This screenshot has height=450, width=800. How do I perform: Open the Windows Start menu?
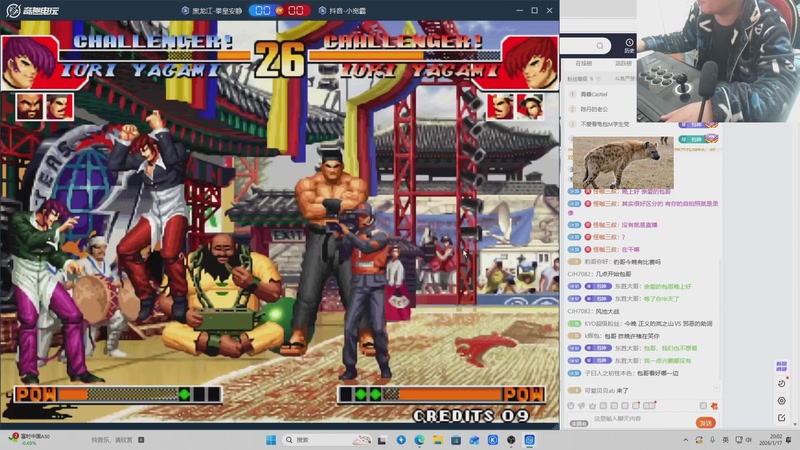[x=271, y=440]
